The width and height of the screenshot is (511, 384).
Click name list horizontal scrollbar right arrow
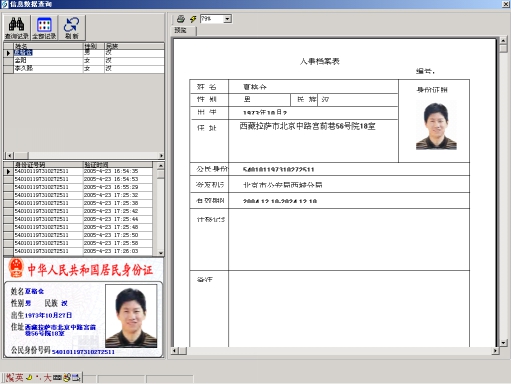pos(161,156)
